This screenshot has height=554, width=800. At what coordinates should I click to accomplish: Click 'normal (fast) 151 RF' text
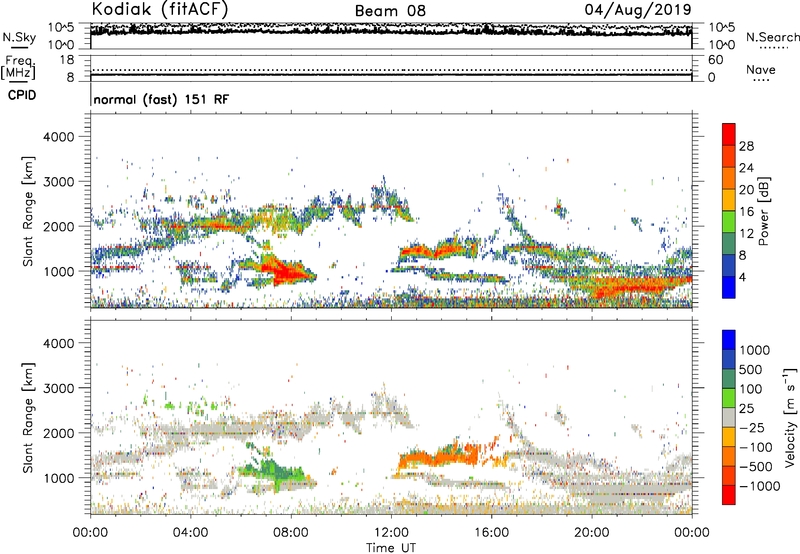coord(161,99)
